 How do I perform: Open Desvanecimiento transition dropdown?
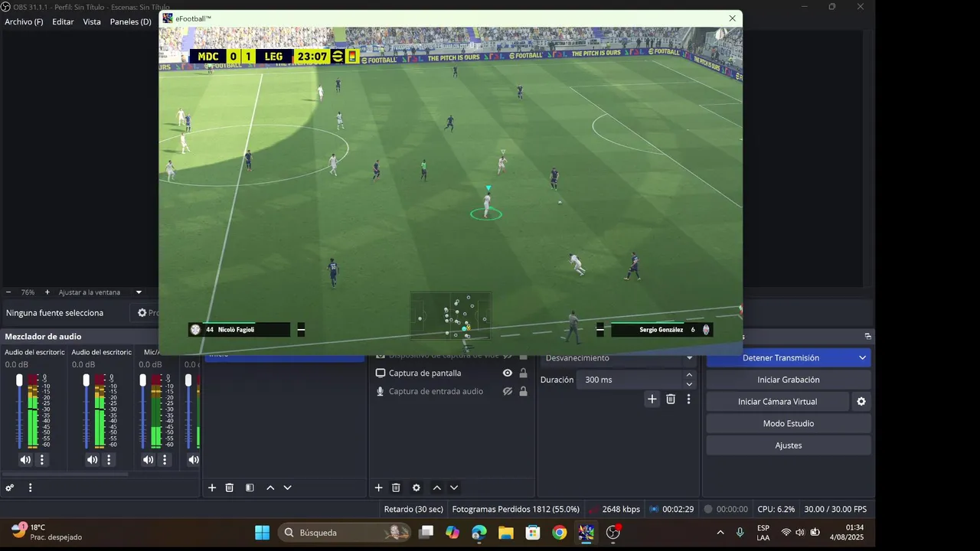(619, 358)
